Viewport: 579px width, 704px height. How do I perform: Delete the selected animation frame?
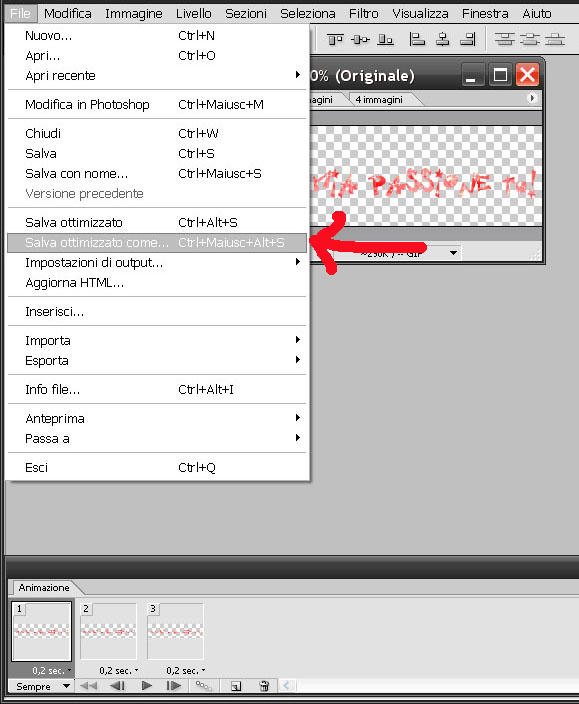[x=264, y=686]
